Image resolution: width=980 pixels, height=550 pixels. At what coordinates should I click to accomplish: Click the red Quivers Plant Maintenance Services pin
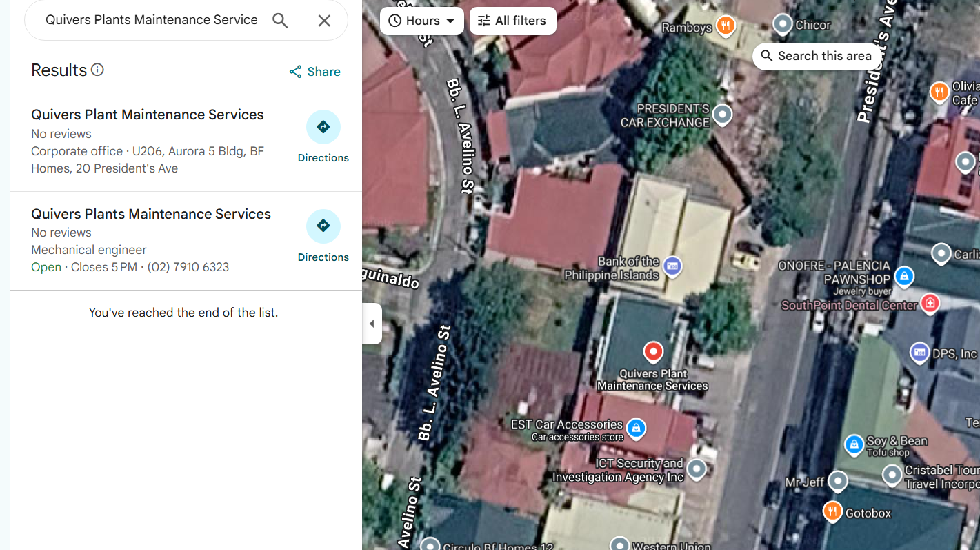pyautogui.click(x=653, y=353)
